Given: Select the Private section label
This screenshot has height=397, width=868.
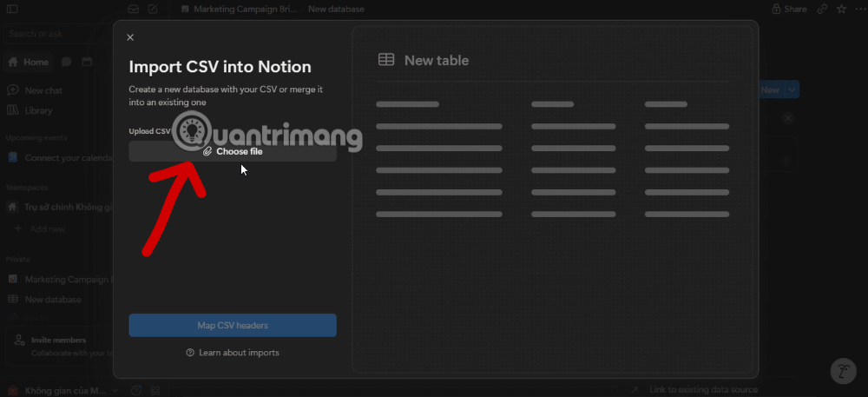Looking at the screenshot, I should point(17,259).
